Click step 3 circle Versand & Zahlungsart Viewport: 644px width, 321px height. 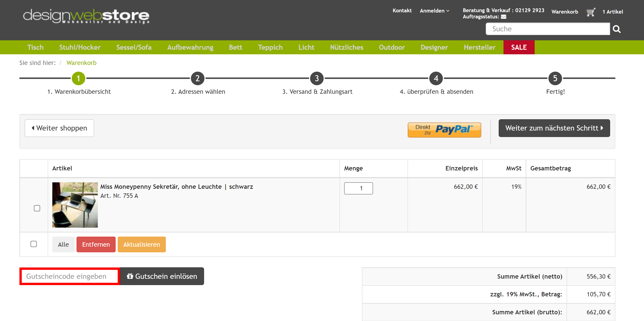317,78
